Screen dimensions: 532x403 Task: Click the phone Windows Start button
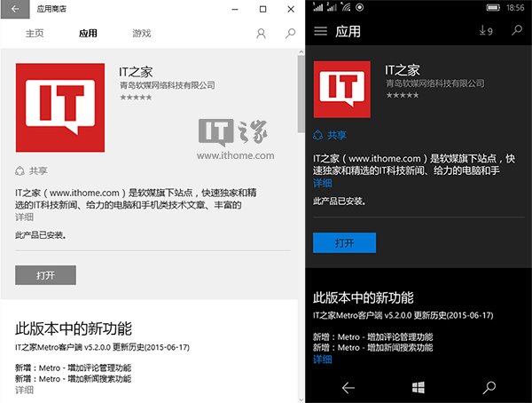point(419,387)
